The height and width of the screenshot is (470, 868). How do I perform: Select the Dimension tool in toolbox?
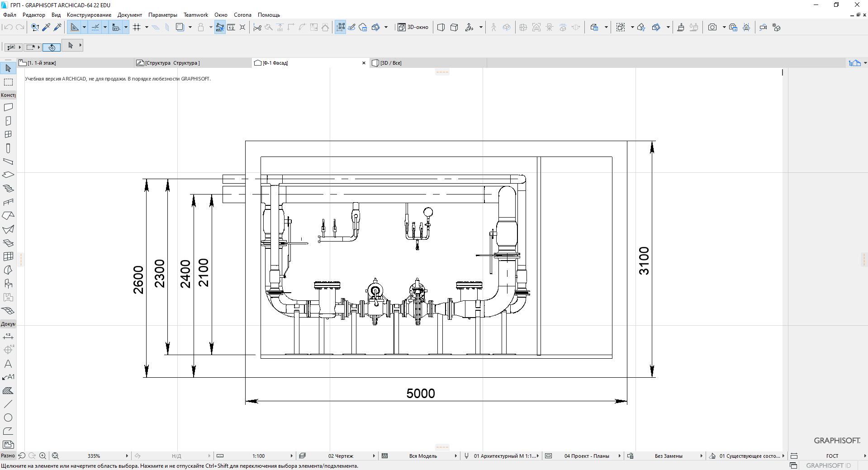8,336
